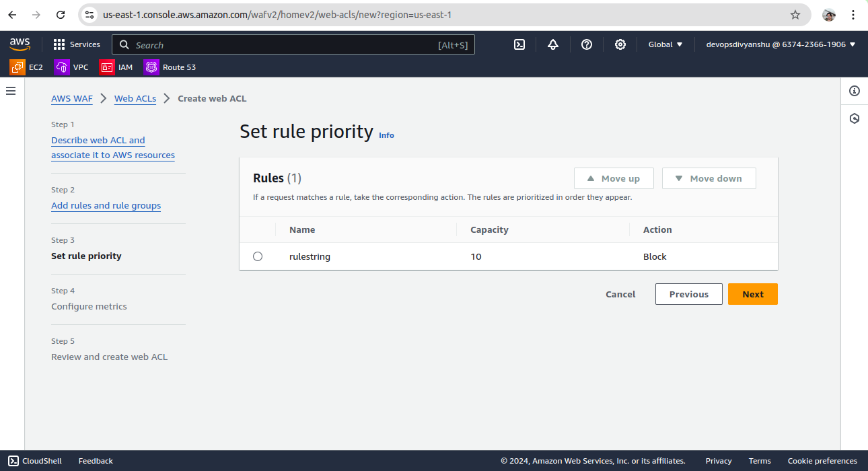Go to Step 1 Describe web ACL link

click(98, 140)
